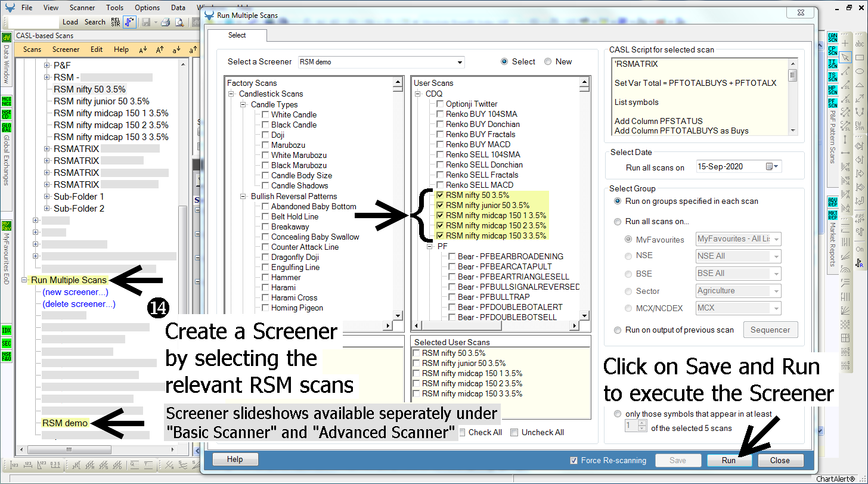Open the scan date picker dropdown

pyautogui.click(x=772, y=167)
